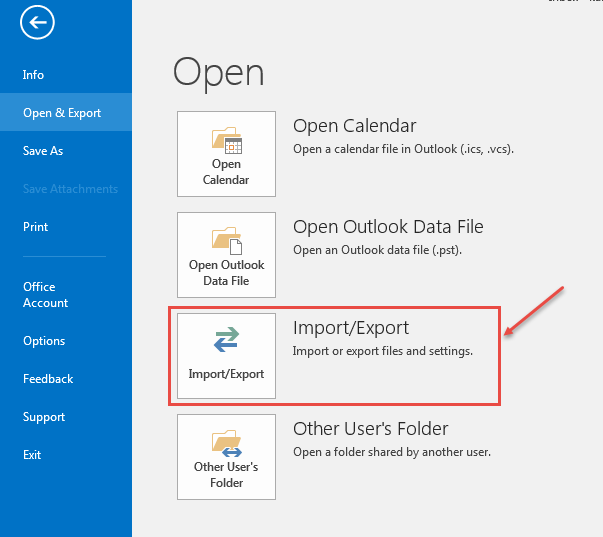The height and width of the screenshot is (537, 603).
Task: Click 'Open a folder shared by another user.'
Action: coord(392,452)
